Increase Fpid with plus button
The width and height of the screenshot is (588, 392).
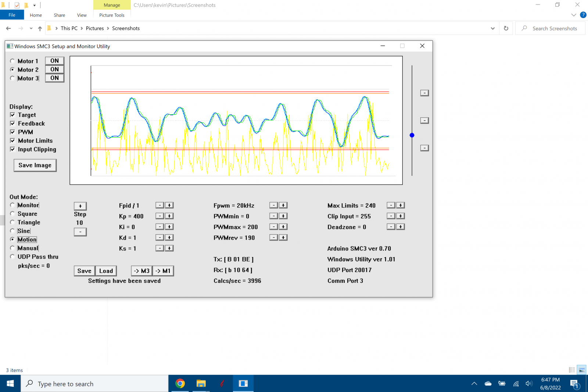point(169,205)
